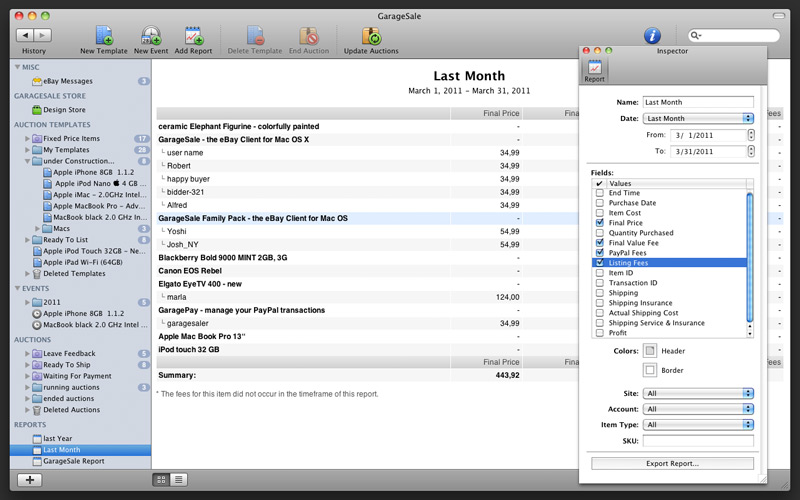Viewport: 800px width, 500px height.
Task: Click the SKU input field
Action: (698, 441)
